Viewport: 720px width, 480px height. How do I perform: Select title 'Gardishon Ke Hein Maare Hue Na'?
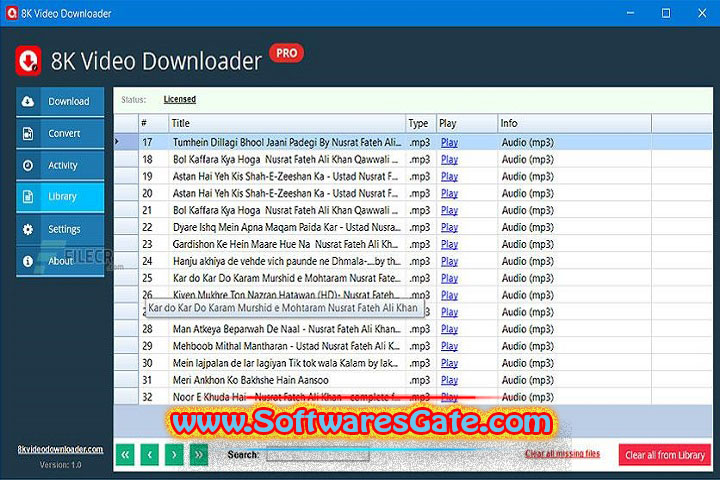coord(286,244)
